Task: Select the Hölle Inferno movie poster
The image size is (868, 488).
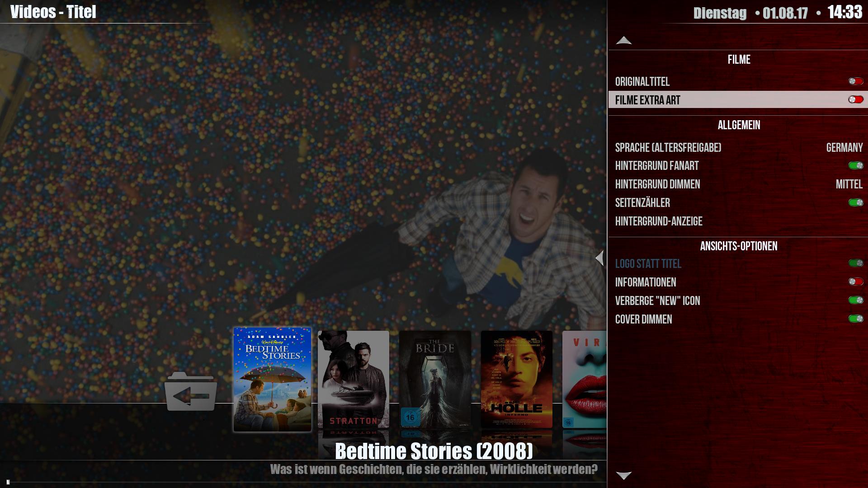Action: (517, 379)
